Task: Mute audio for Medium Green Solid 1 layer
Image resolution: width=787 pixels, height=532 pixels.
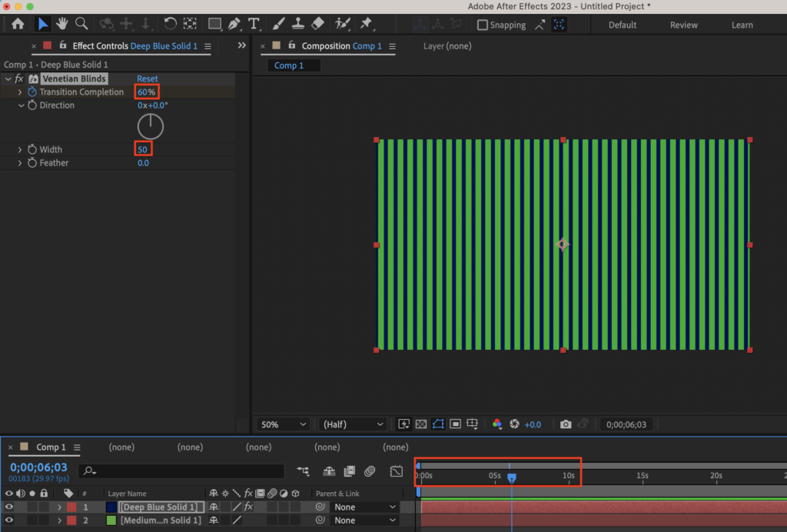Action: pyautogui.click(x=20, y=520)
